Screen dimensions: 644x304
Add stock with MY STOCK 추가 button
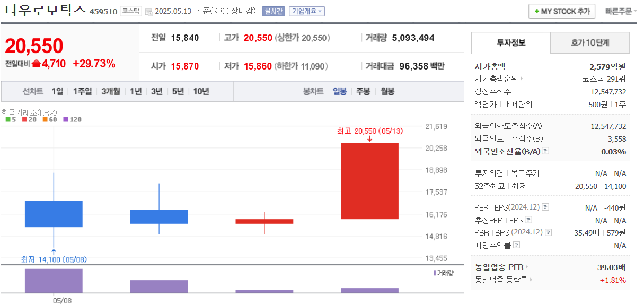pyautogui.click(x=562, y=11)
